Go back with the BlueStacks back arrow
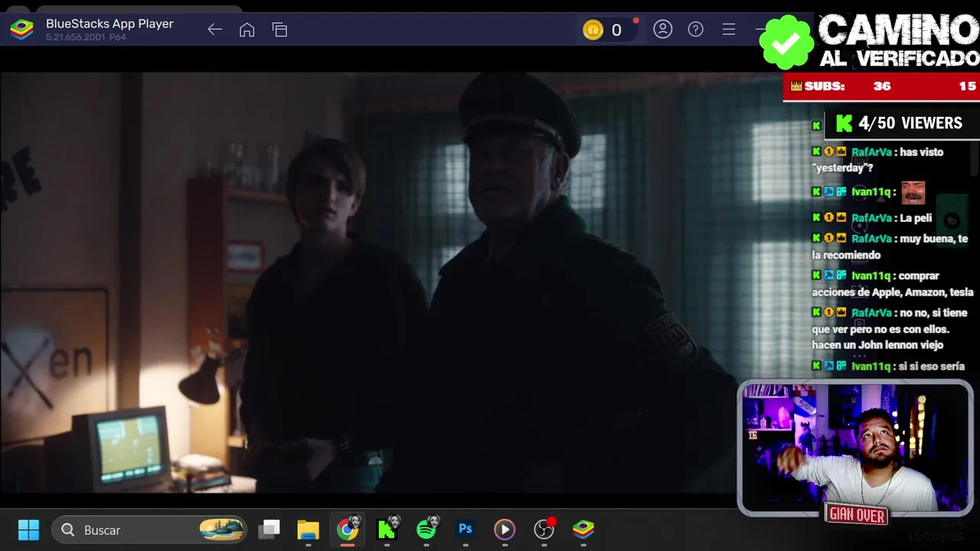Viewport: 980px width, 551px height. pyautogui.click(x=214, y=30)
